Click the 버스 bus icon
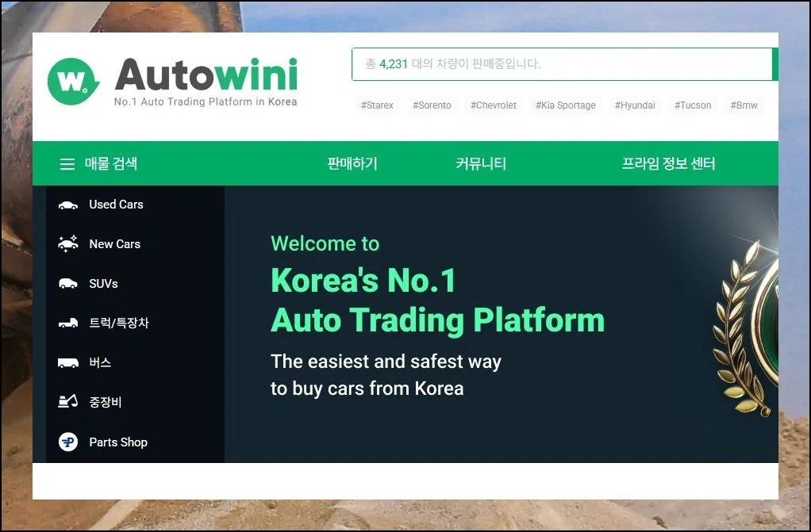The height and width of the screenshot is (532, 811). click(x=69, y=362)
